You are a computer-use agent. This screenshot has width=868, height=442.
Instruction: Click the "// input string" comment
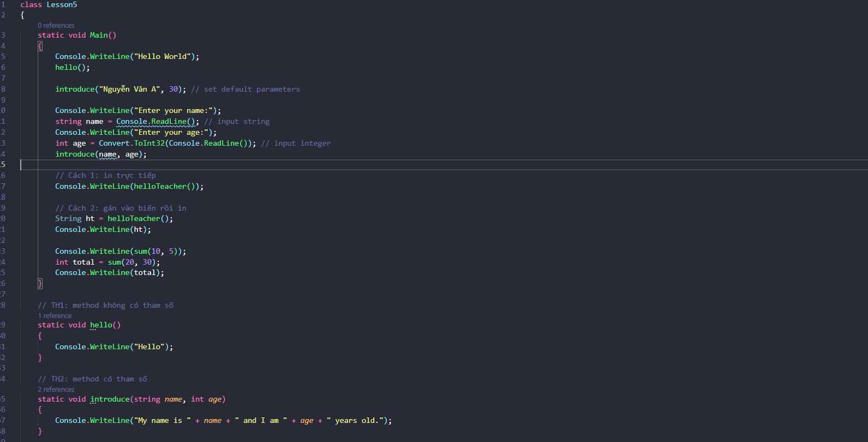(x=237, y=122)
